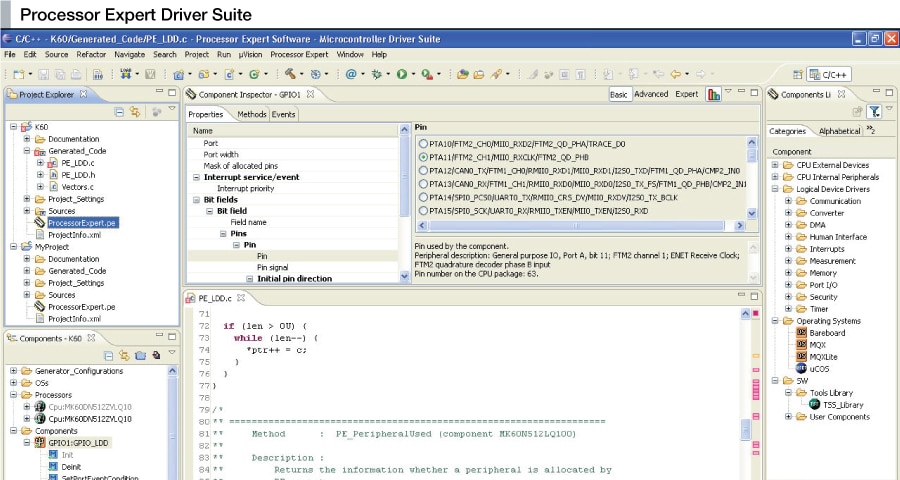Click the chart icon beside Expert mode
This screenshot has height=480, width=900.
tap(714, 95)
